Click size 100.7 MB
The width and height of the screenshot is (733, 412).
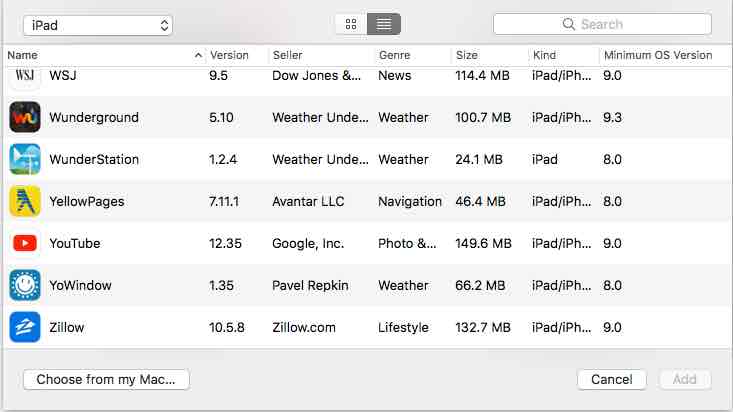point(483,117)
